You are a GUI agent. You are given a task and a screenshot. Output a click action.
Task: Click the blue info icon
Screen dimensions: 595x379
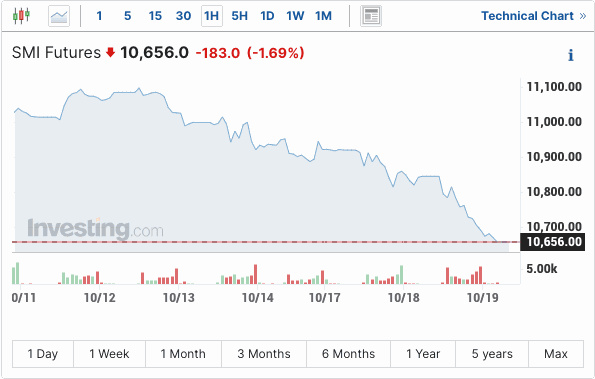tap(571, 55)
